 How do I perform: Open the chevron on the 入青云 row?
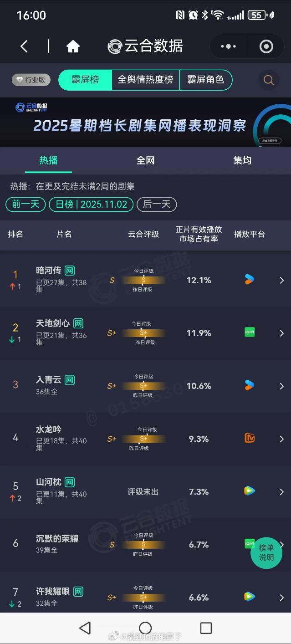tap(281, 386)
